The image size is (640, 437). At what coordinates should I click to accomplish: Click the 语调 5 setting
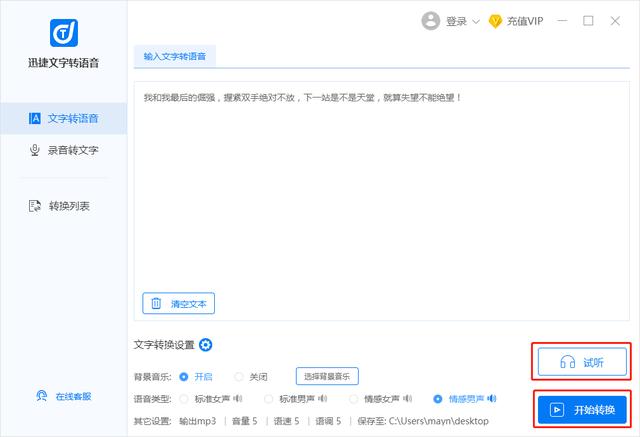[x=328, y=421]
